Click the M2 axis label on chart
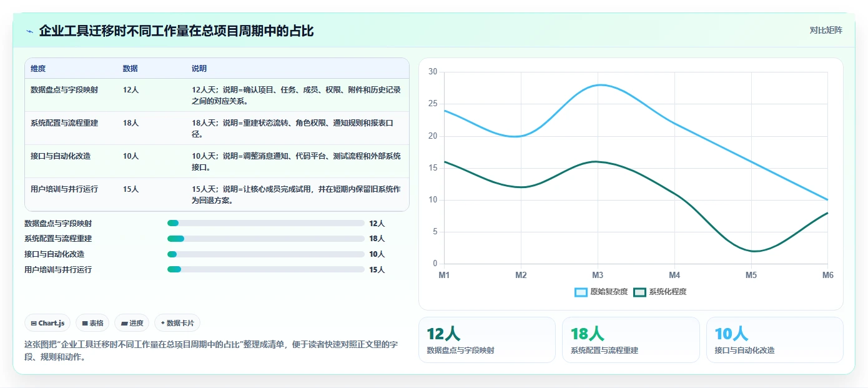 coord(521,275)
